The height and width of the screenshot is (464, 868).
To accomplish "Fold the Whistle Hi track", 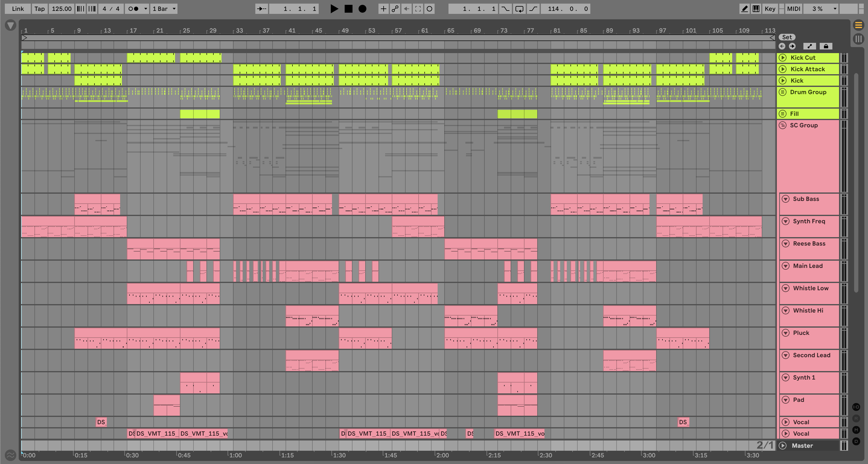I will point(785,310).
